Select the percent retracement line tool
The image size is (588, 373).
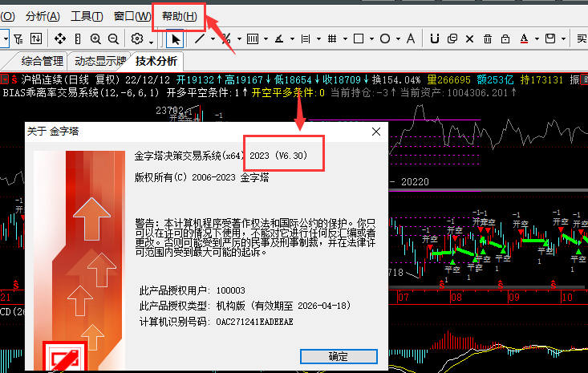coord(226,39)
